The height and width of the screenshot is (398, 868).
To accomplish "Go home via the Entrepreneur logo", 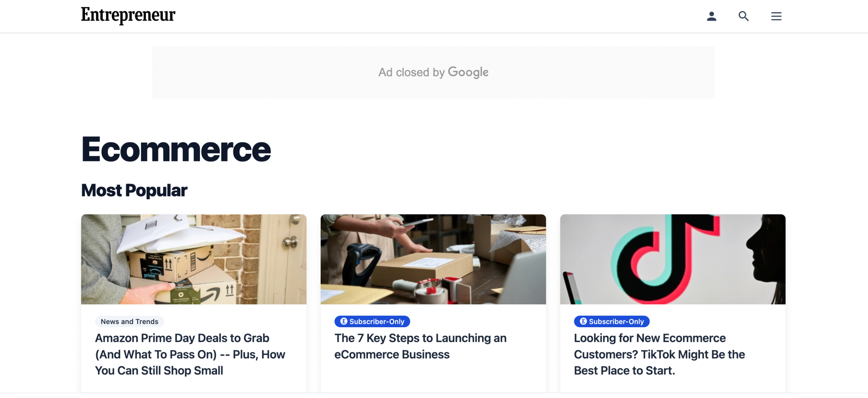I will pos(128,15).
